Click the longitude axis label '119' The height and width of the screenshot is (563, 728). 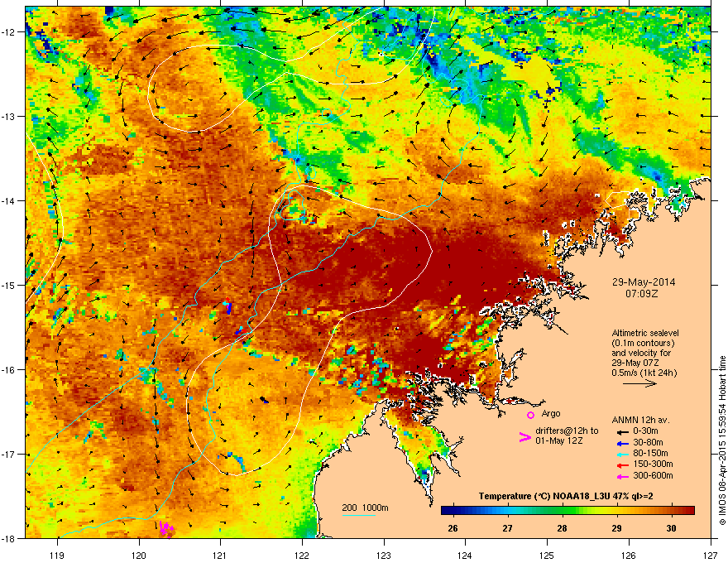(x=57, y=555)
